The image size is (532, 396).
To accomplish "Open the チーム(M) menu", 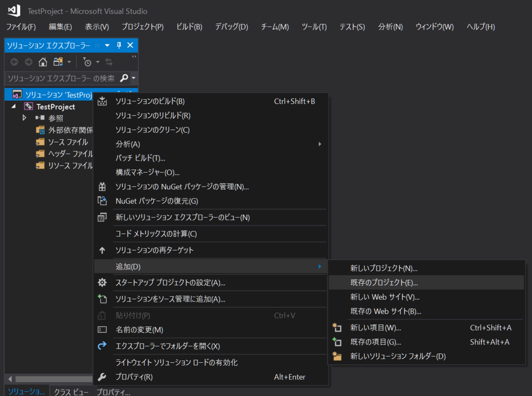I will [275, 27].
